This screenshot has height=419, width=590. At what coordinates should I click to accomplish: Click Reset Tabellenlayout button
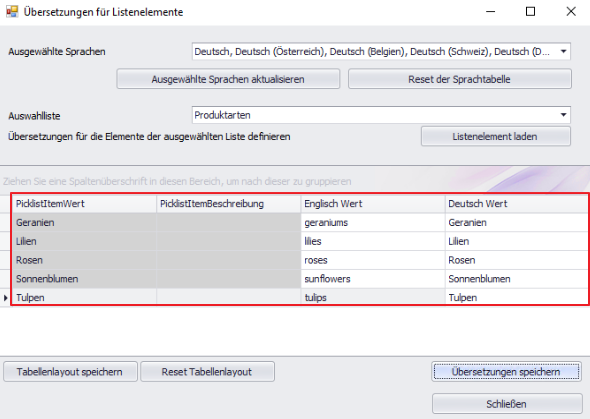(207, 372)
